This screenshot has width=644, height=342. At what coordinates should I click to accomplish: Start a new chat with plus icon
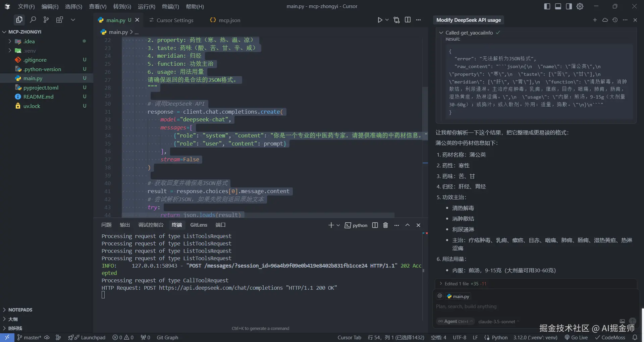pyautogui.click(x=595, y=20)
